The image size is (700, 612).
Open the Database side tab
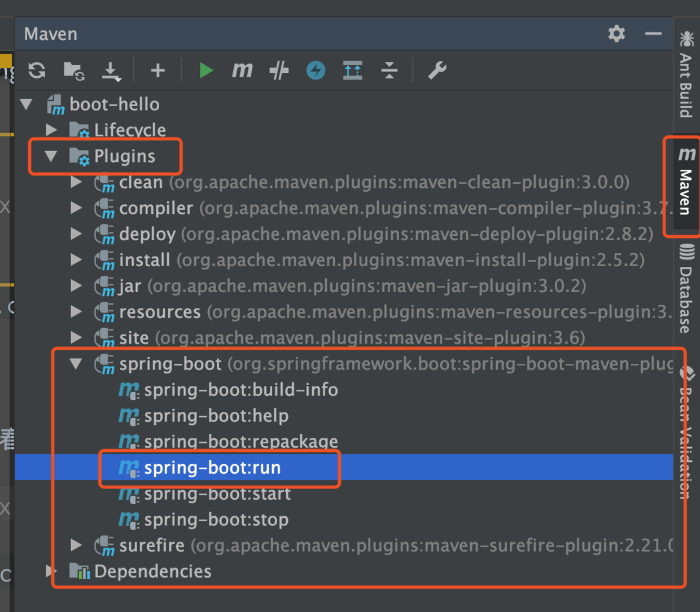coord(686,289)
